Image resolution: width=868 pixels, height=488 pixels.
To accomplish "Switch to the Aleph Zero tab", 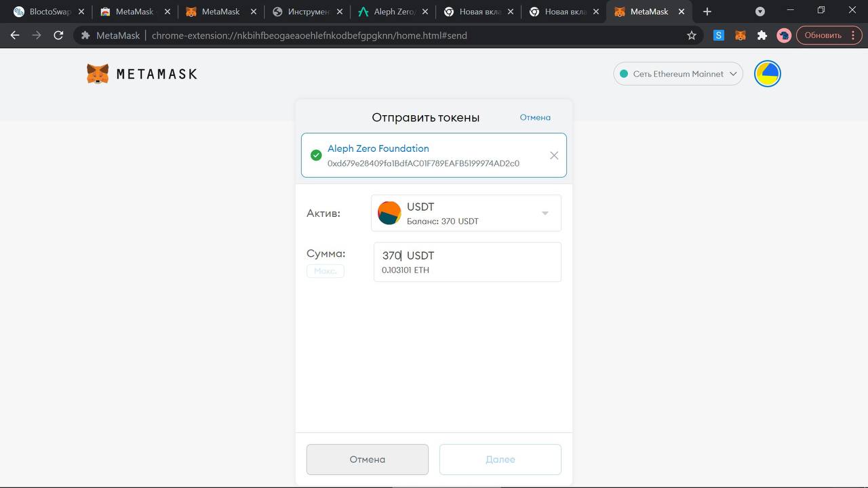I will pos(393,12).
